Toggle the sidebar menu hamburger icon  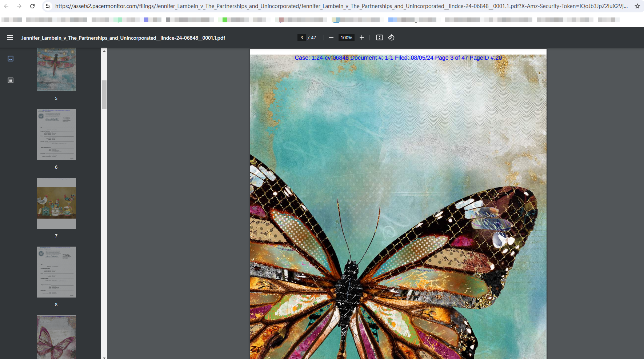[10, 37]
